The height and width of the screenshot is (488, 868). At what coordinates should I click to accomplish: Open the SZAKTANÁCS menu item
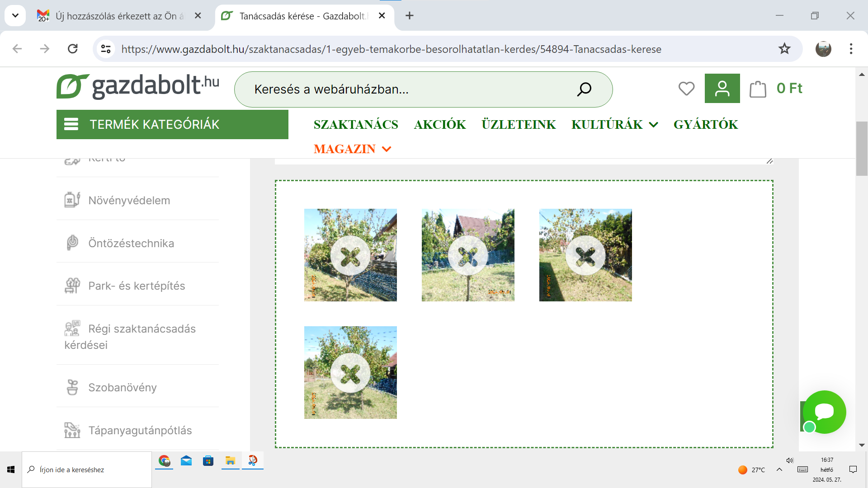(x=356, y=125)
